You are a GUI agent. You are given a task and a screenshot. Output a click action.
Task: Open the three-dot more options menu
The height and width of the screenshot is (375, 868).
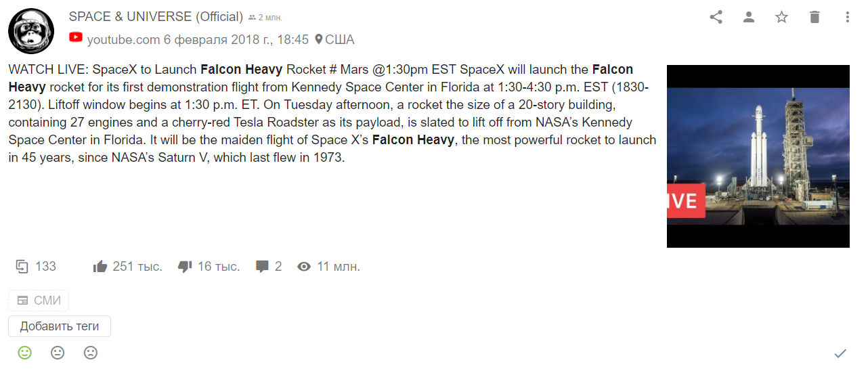point(848,17)
